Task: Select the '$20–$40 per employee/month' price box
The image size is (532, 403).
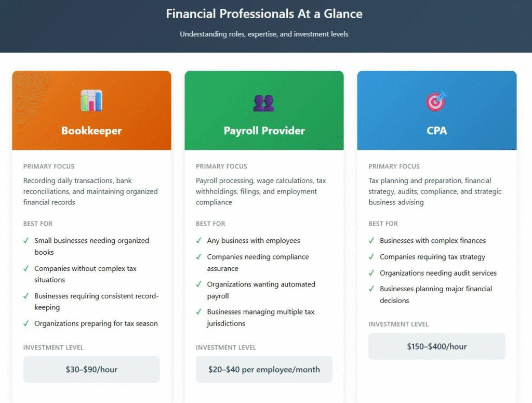Action: (264, 369)
